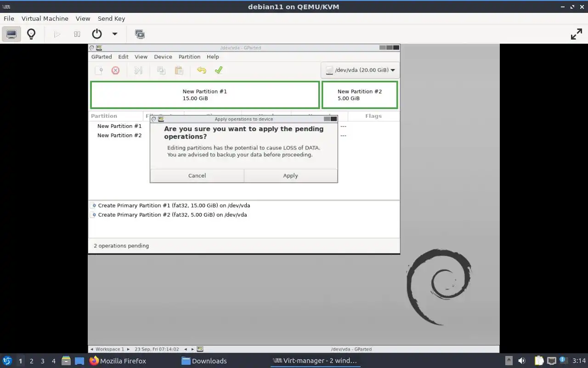Screen dimensions: 588x368
Task: Open the Device menu in GParted
Action: coord(163,57)
